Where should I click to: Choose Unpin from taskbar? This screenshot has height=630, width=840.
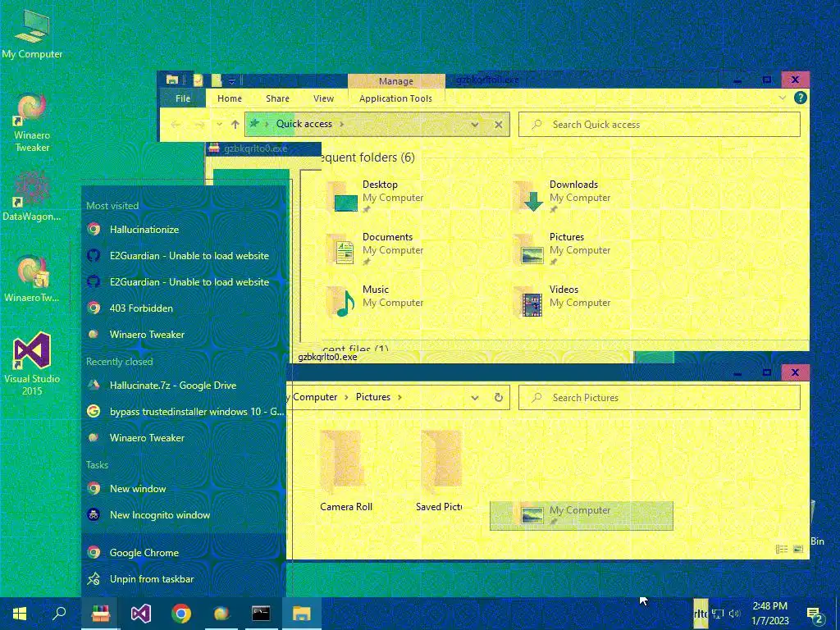(184, 578)
